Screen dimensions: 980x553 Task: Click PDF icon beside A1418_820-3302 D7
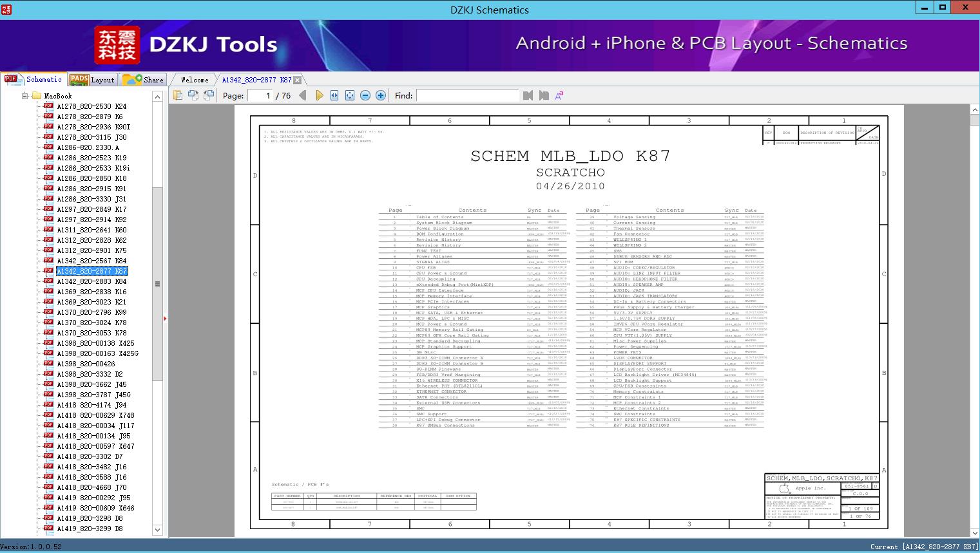tap(48, 456)
